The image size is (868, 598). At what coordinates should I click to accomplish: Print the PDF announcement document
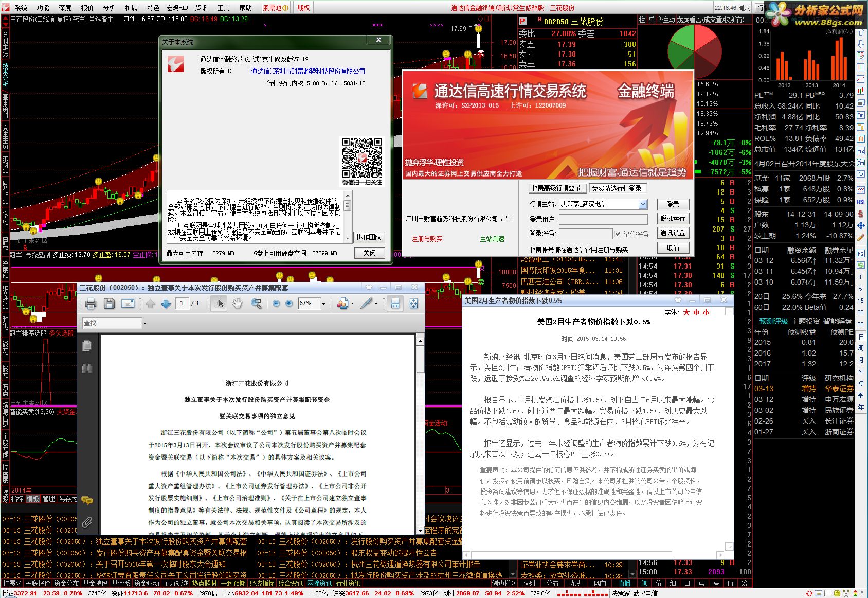pyautogui.click(x=91, y=304)
